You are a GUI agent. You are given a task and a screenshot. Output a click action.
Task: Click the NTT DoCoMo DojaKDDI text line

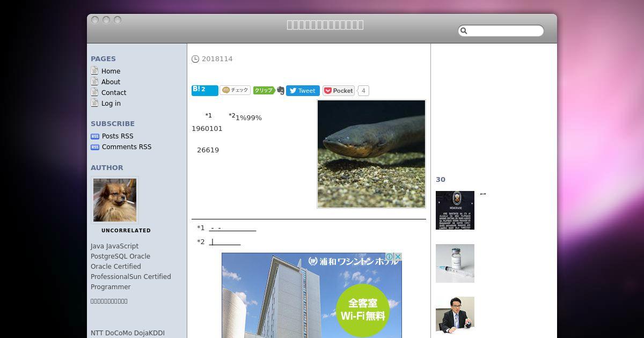(x=128, y=333)
